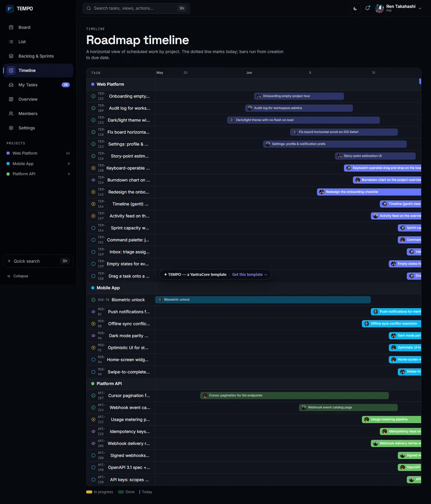Select Redesign the onboarding checklist bar
This screenshot has width=431, height=504.
tap(369, 192)
